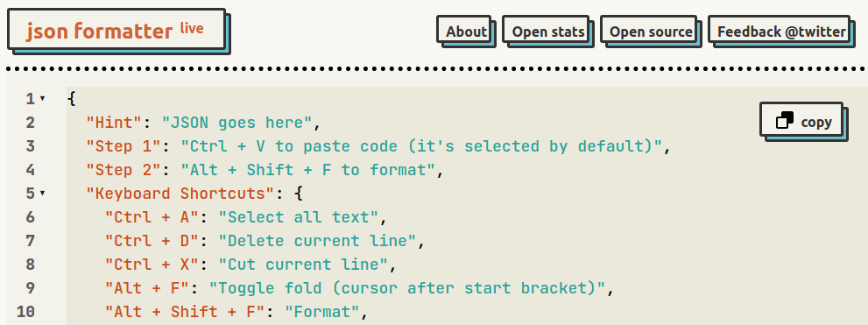Select line number 2 in the gutter
The image size is (868, 325).
point(30,123)
